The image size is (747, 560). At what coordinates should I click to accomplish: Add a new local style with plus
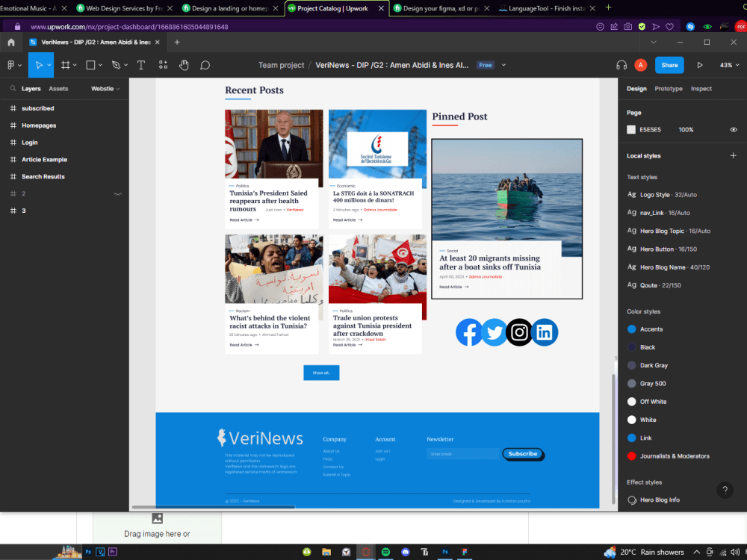(733, 156)
